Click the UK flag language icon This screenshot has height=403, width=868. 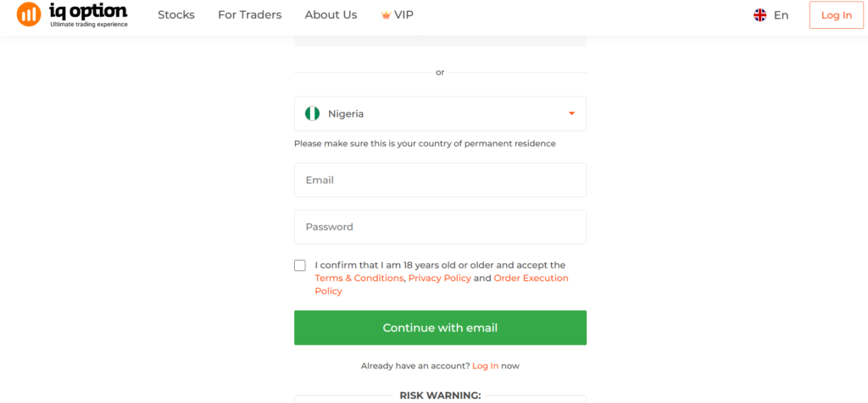click(x=760, y=15)
